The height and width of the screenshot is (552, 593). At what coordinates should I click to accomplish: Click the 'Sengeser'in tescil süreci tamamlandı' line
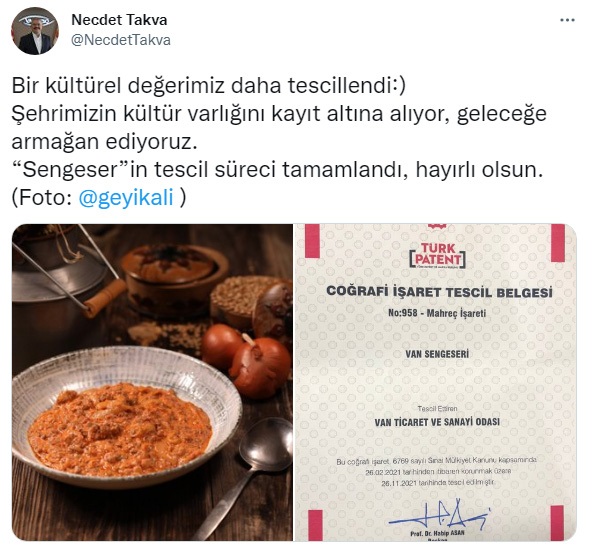point(278,169)
